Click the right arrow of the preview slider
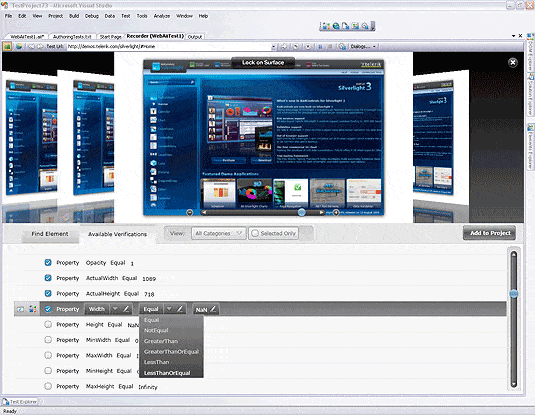 [321, 213]
